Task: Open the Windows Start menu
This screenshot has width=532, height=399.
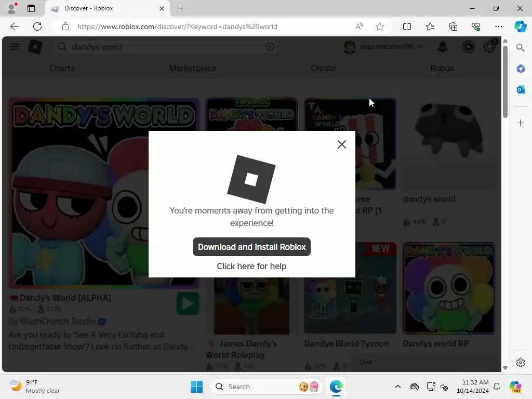Action: (196, 387)
